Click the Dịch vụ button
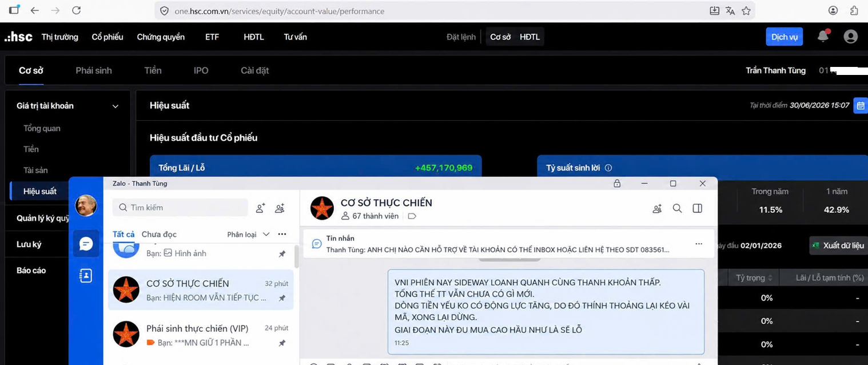The image size is (868, 365). click(785, 37)
